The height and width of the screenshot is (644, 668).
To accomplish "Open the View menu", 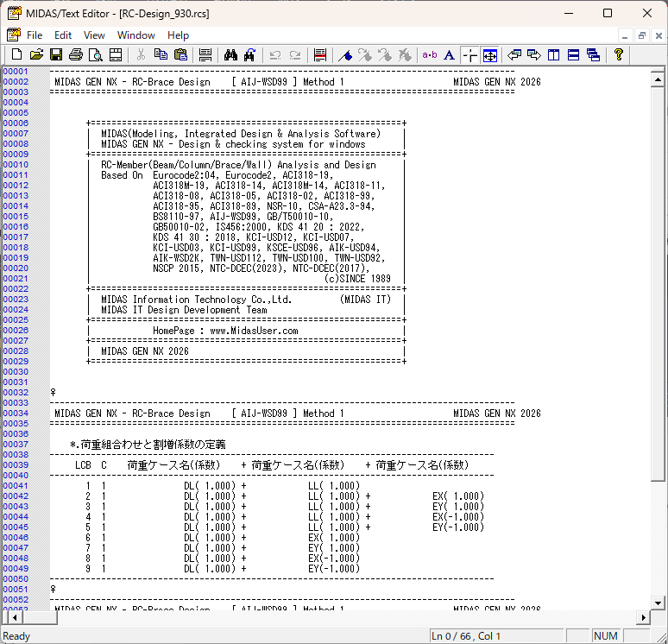I will (94, 35).
